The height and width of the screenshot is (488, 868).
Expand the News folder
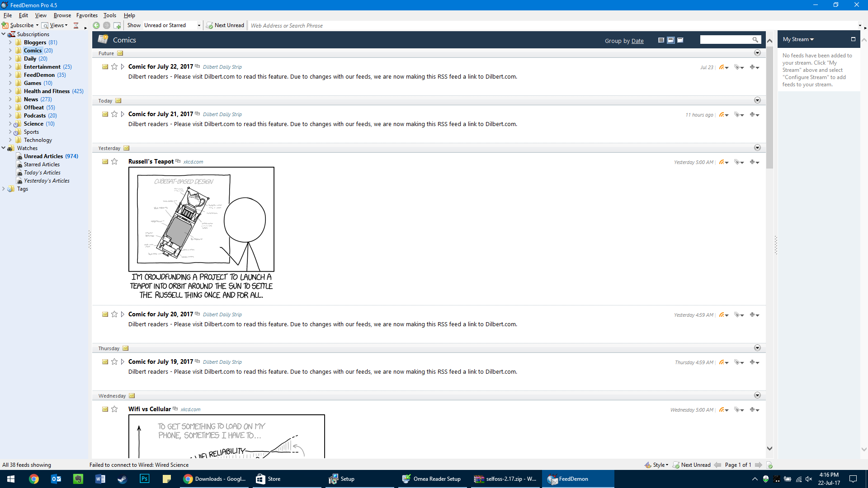[x=10, y=99]
